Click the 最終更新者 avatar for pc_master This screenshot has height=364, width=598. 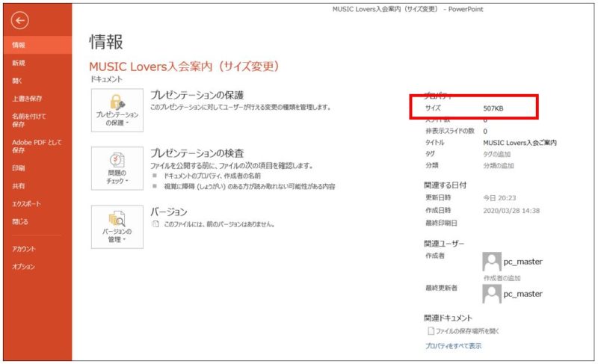coord(492,294)
